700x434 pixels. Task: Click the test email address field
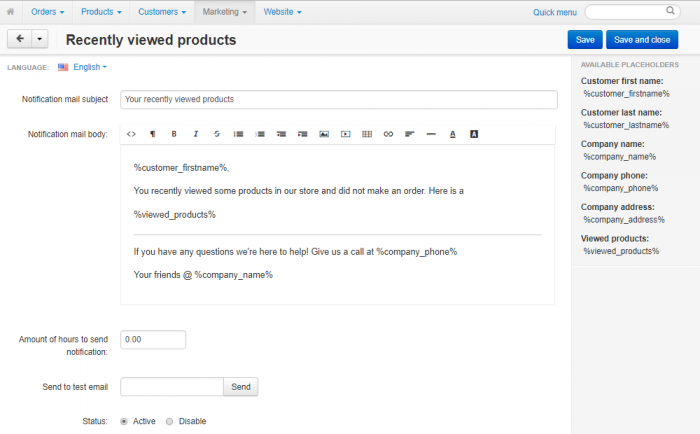click(x=172, y=387)
